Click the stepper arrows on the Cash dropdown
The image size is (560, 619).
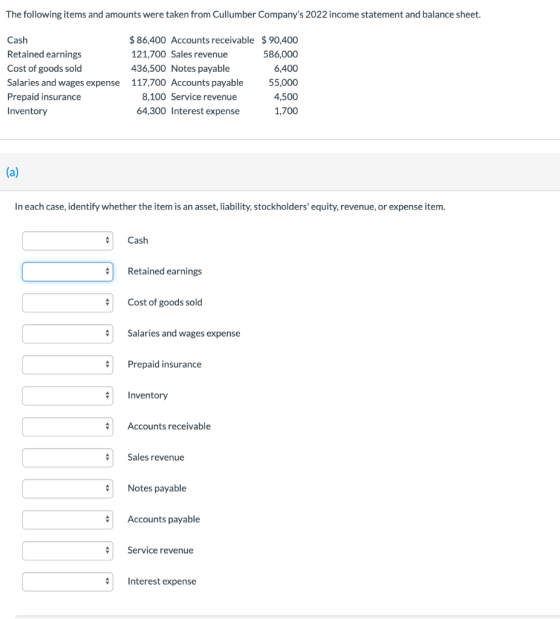pos(107,240)
